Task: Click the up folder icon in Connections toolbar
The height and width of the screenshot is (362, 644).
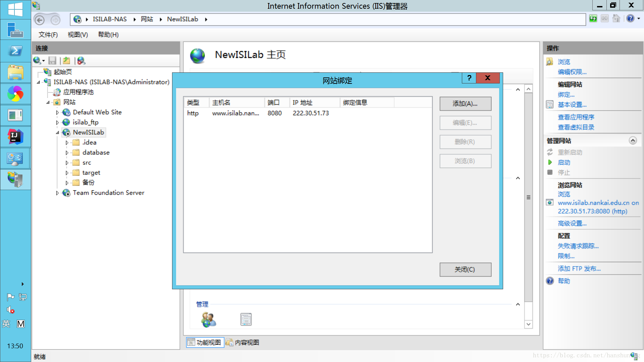Action: [x=66, y=61]
